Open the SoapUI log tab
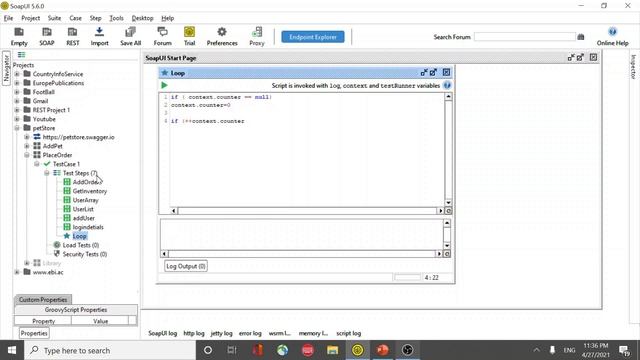 162,333
